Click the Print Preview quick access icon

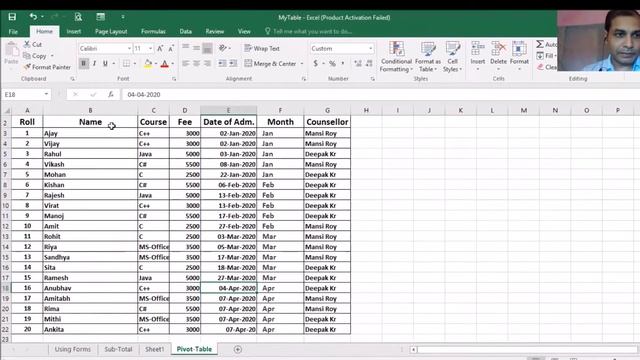tap(78, 17)
